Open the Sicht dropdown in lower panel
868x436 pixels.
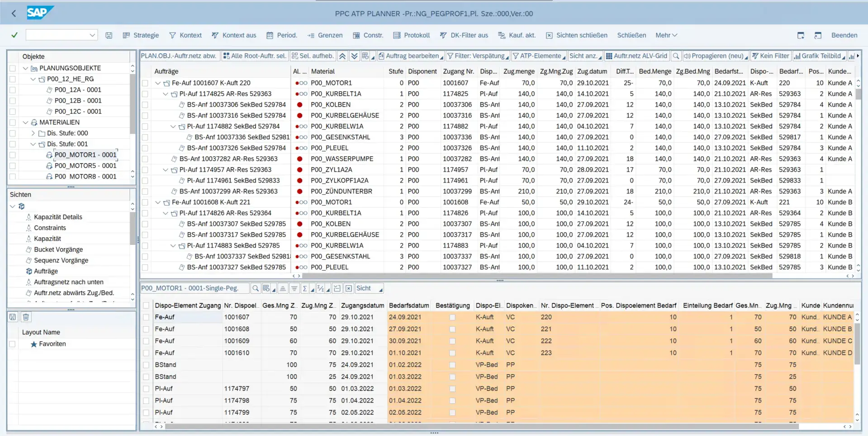(370, 288)
